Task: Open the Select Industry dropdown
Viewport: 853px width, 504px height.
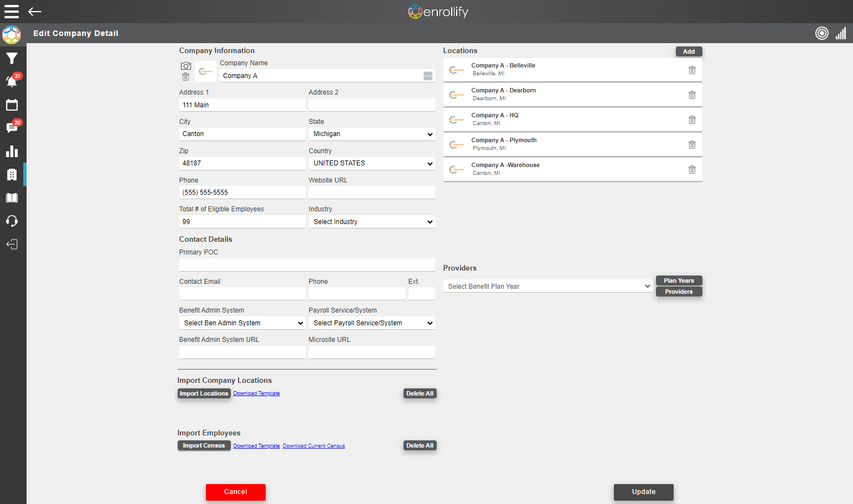Action: click(x=372, y=222)
